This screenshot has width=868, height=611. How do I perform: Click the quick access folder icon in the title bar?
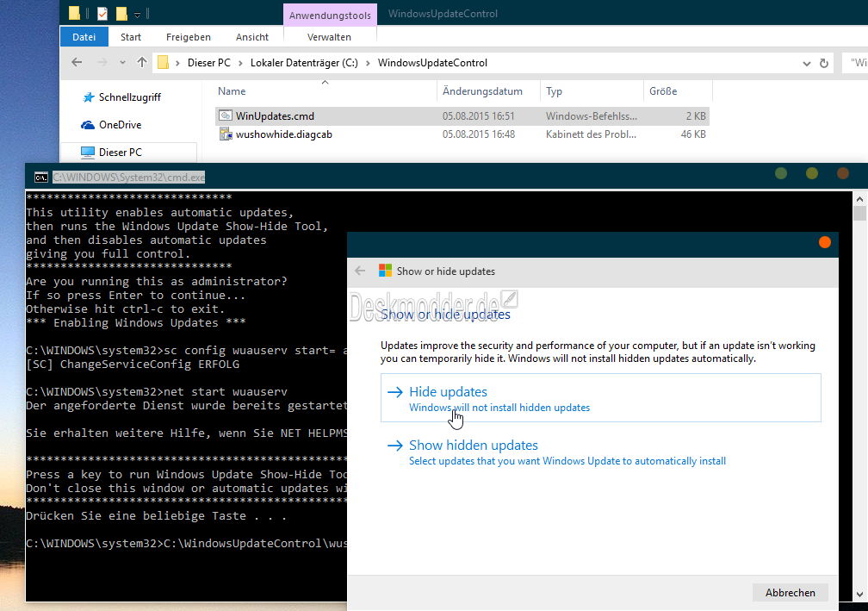pos(74,13)
